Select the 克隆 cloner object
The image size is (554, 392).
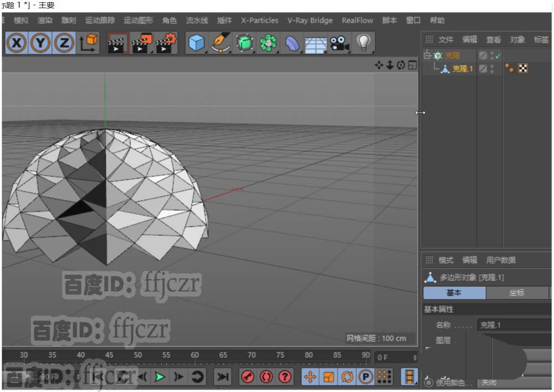tap(453, 55)
